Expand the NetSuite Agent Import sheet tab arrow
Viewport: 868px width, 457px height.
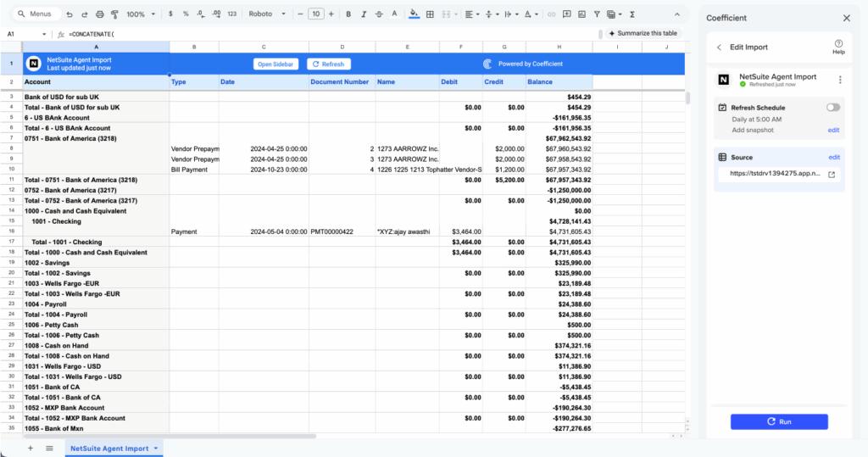(x=157, y=449)
